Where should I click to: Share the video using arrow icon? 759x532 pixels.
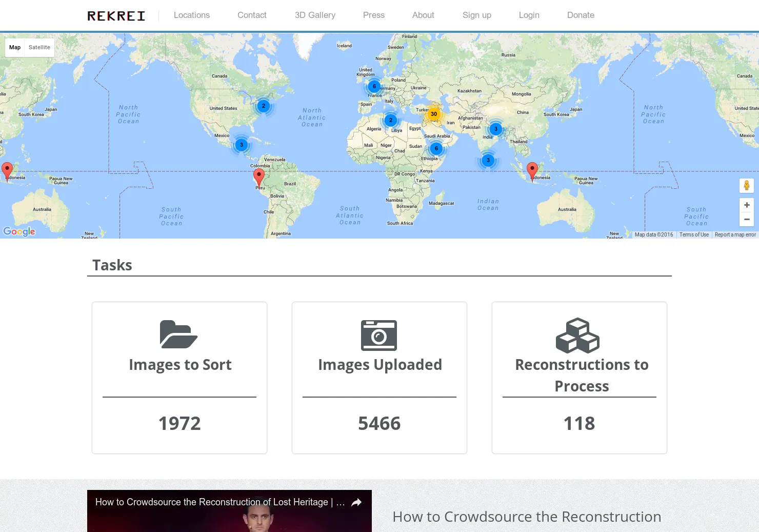(x=356, y=502)
